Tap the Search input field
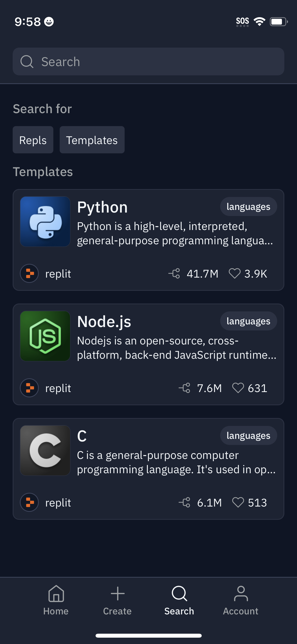 148,62
